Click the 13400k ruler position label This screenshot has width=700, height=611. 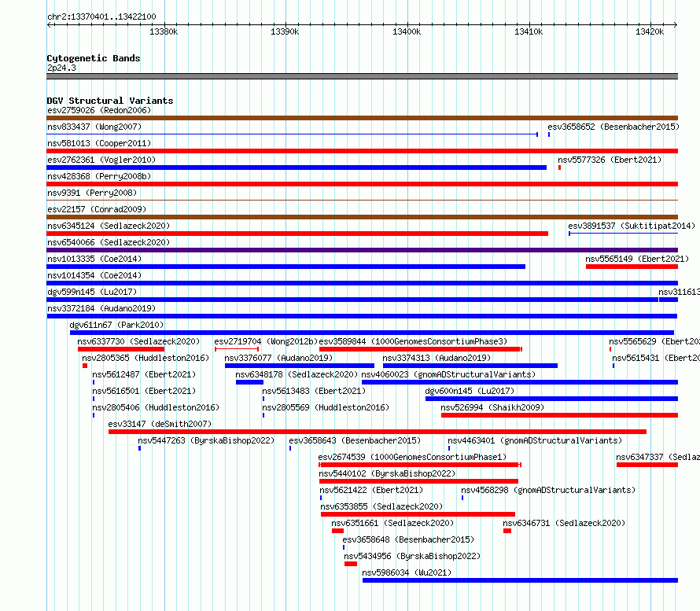(407, 31)
